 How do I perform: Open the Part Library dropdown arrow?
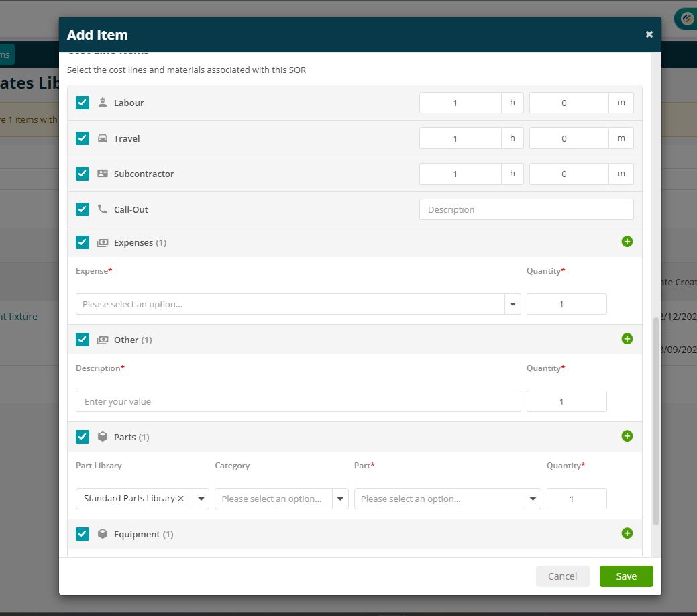click(201, 499)
